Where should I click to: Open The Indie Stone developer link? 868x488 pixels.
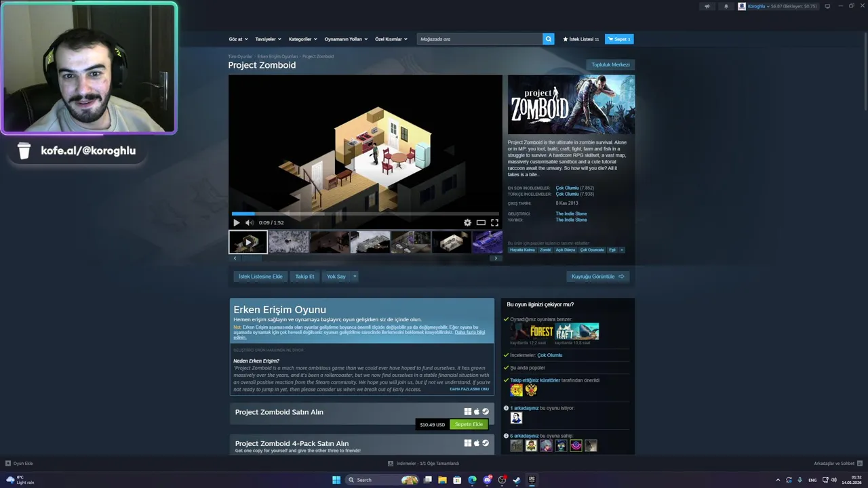coord(571,213)
